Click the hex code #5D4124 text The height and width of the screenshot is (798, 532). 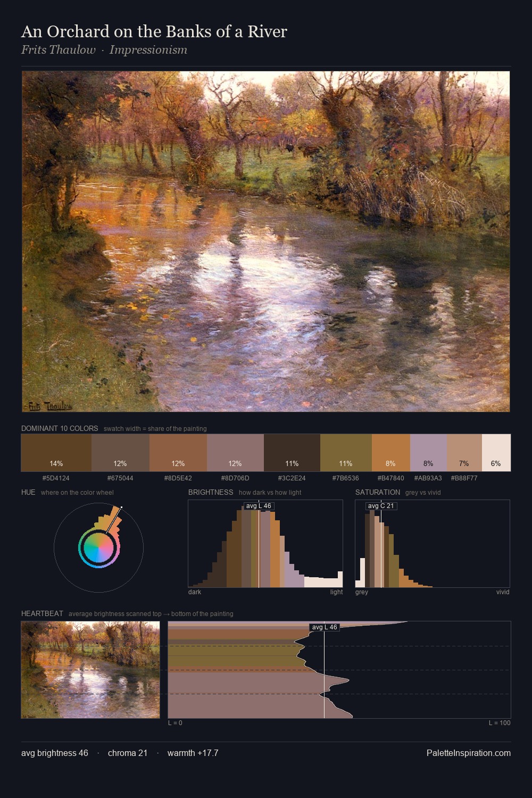tap(56, 478)
